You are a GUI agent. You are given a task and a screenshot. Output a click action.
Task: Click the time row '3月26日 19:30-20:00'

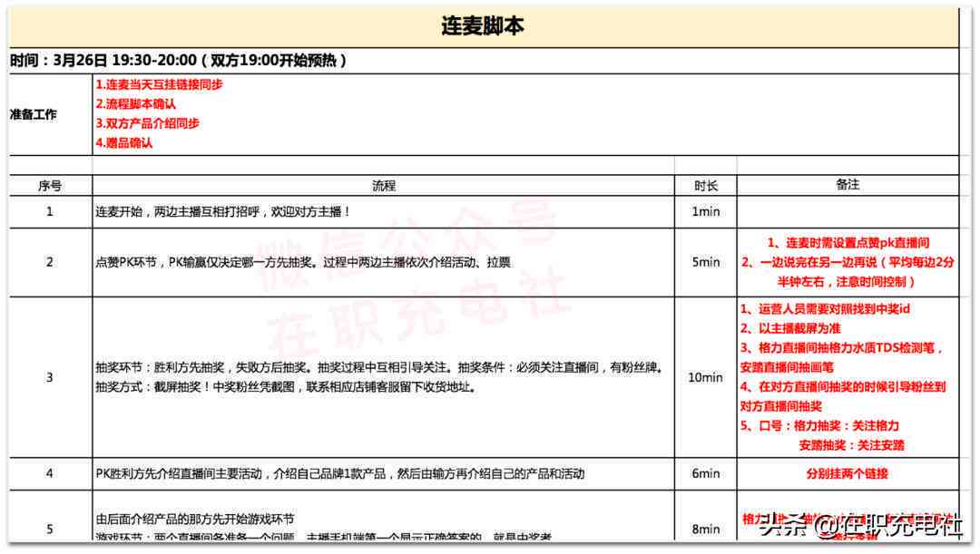pos(484,61)
